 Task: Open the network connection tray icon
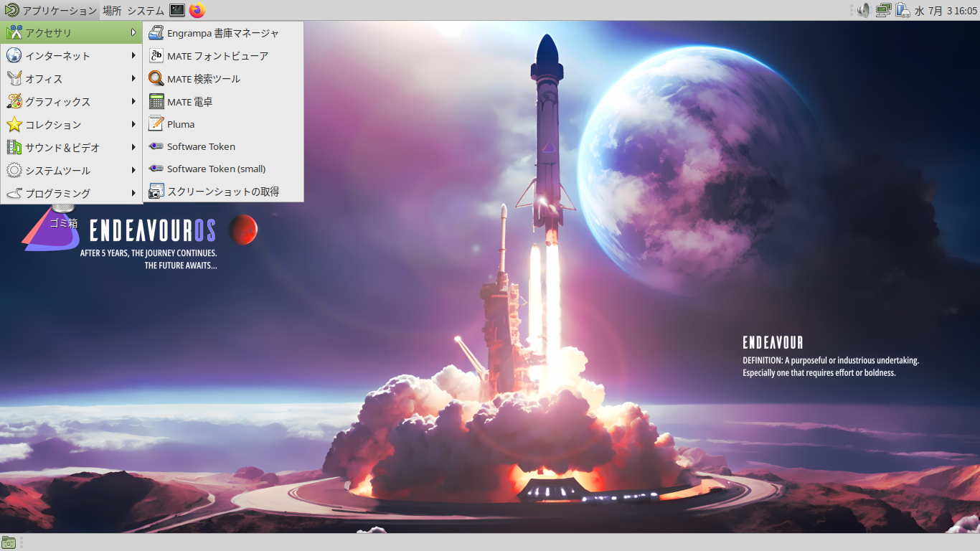coord(883,10)
